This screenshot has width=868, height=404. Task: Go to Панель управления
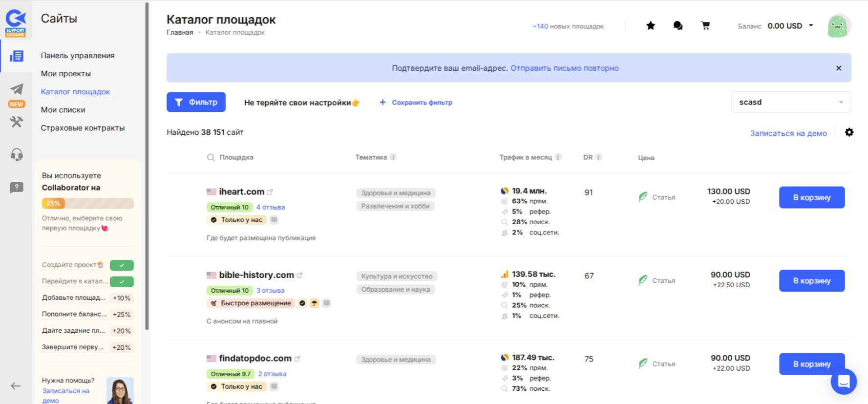78,56
